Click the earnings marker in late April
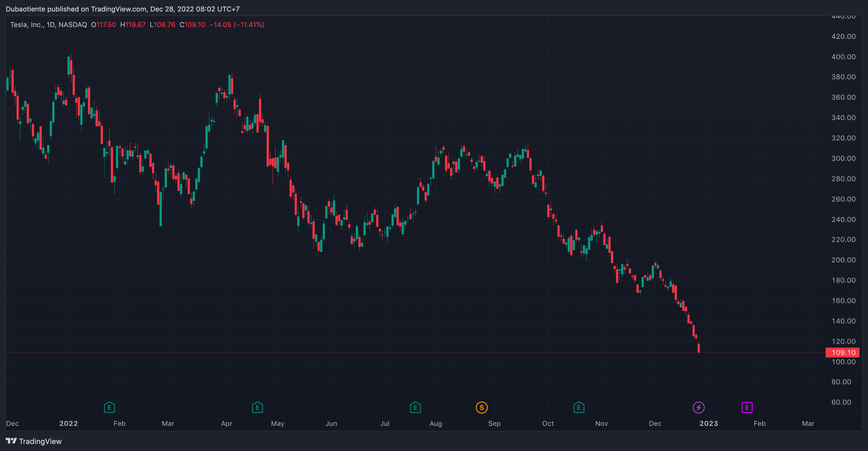868x451 pixels. click(257, 407)
